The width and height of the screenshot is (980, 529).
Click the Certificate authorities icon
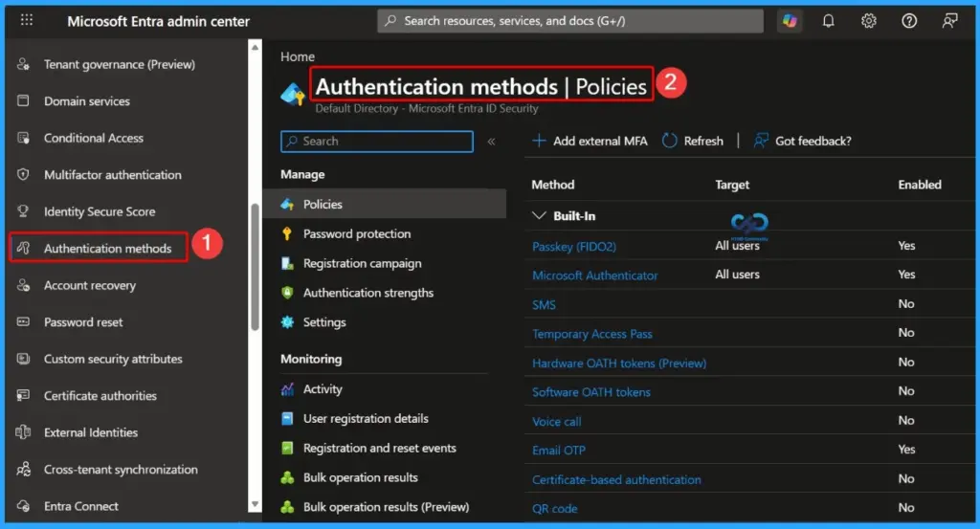point(23,395)
